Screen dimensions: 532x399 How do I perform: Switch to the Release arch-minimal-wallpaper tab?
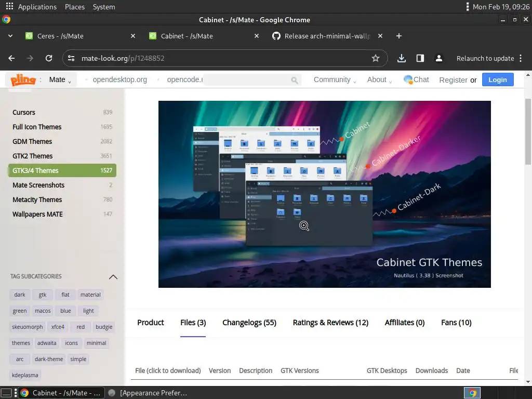(x=327, y=36)
